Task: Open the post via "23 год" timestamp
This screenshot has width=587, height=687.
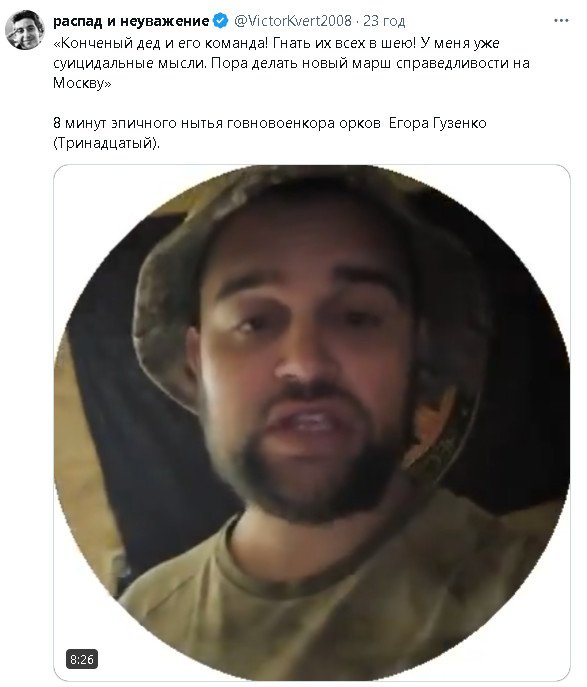Action: coord(384,21)
